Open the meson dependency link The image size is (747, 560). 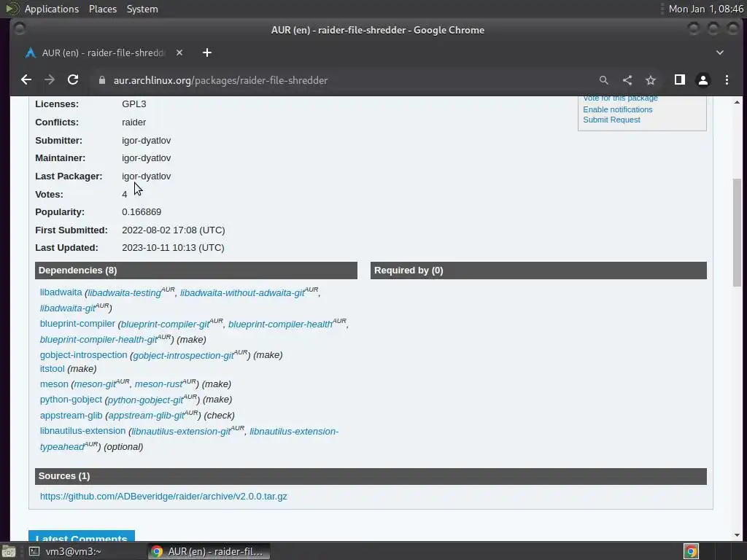[54, 384]
